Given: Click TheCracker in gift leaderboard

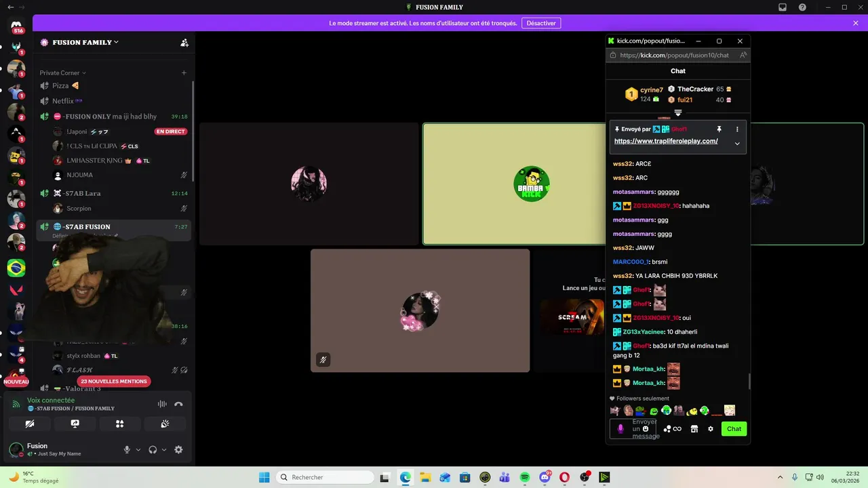Looking at the screenshot, I should point(696,89).
